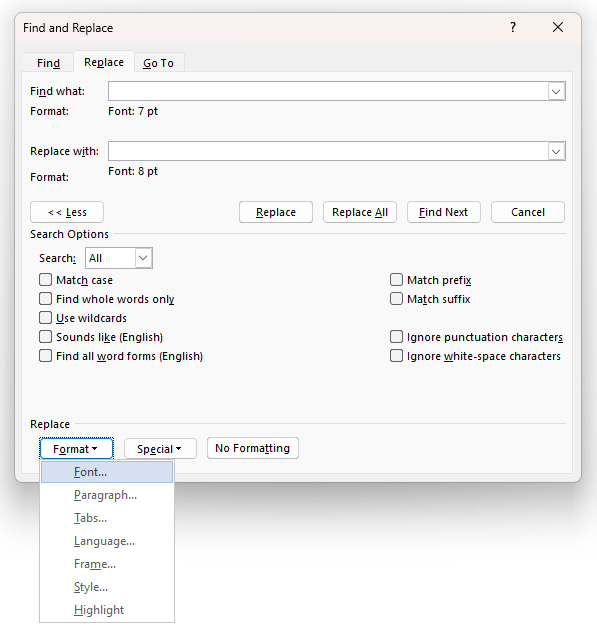This screenshot has height=627, width=597.
Task: Choose Highlight from the Format menu
Action: click(x=107, y=610)
